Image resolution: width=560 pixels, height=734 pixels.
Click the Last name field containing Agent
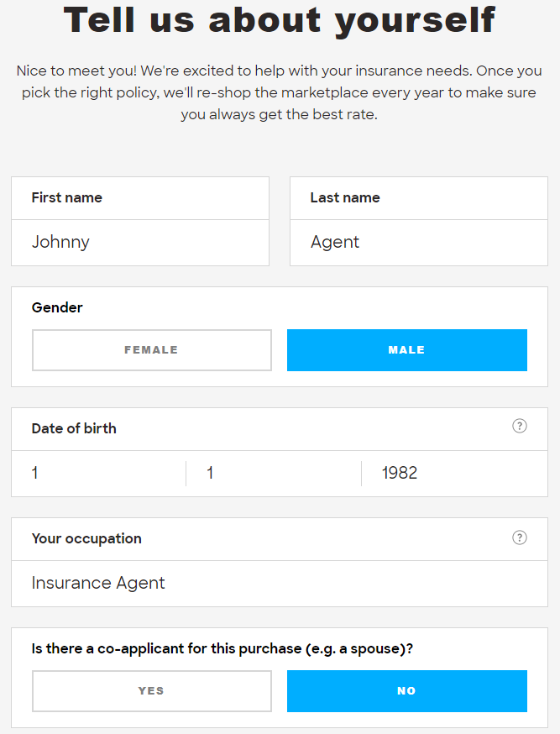(x=419, y=243)
